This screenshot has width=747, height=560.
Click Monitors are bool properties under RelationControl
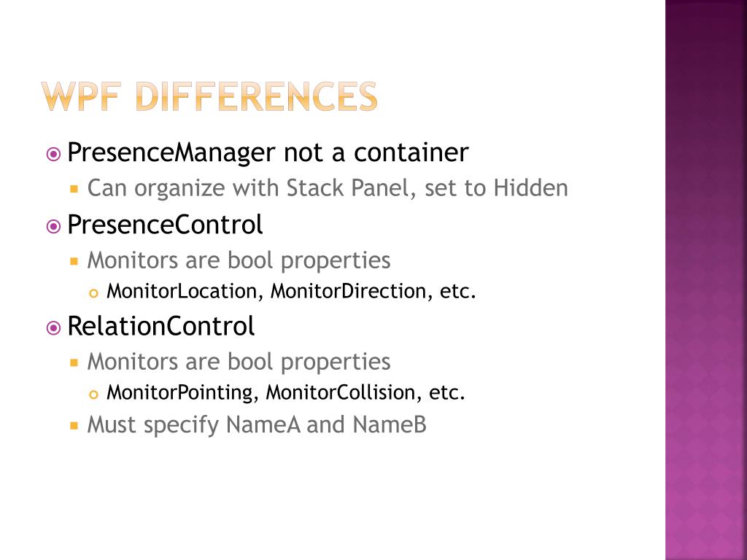click(x=239, y=362)
